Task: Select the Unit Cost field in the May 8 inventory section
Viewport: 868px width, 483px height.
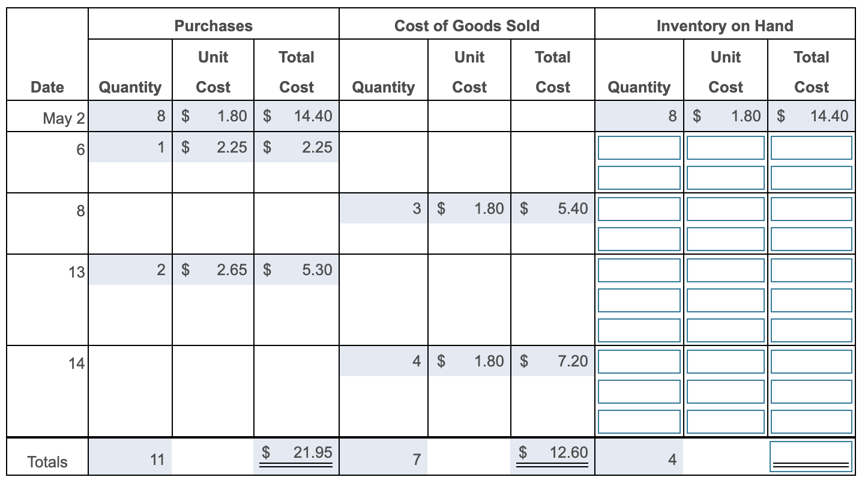Action: coord(725,208)
